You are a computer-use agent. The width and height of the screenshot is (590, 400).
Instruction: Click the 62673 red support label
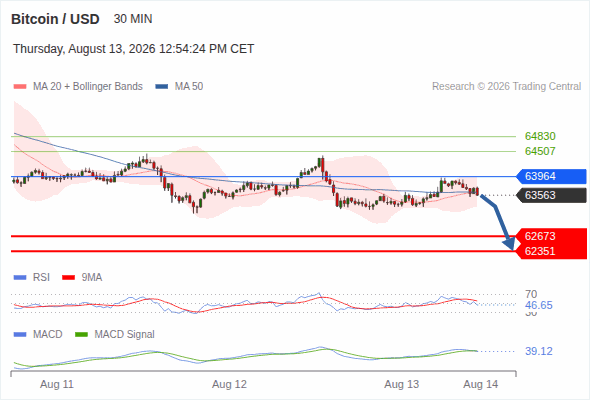(551, 236)
